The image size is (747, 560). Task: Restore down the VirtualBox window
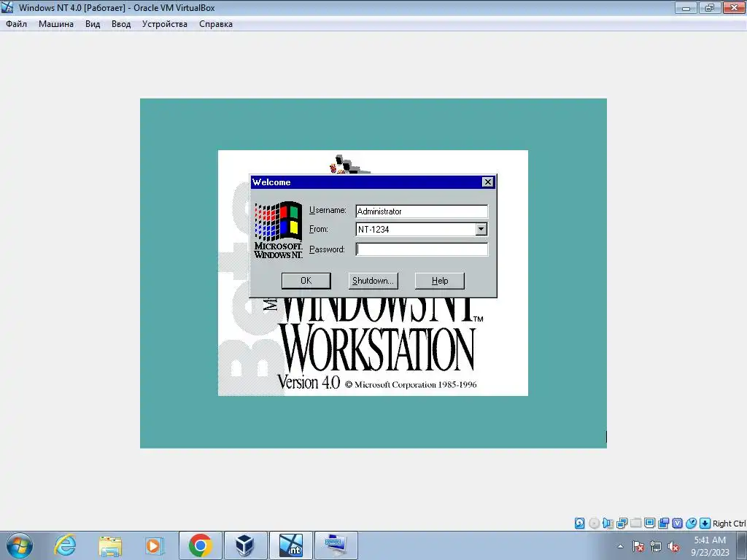[x=710, y=7]
